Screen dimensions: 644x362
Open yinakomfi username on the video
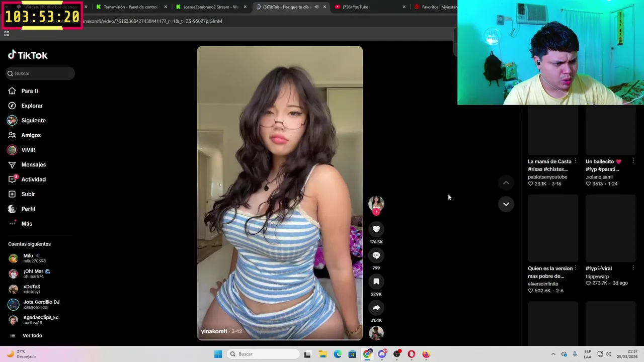(x=214, y=331)
